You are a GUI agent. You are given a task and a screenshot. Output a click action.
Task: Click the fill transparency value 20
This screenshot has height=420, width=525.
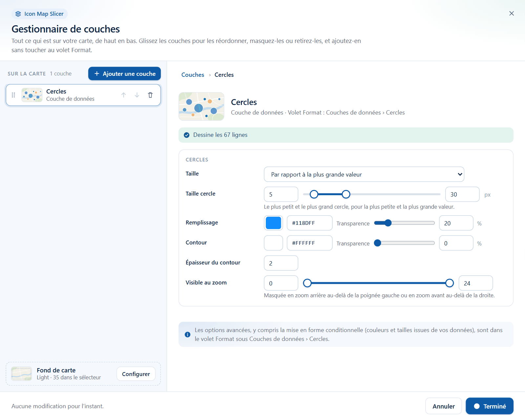456,223
